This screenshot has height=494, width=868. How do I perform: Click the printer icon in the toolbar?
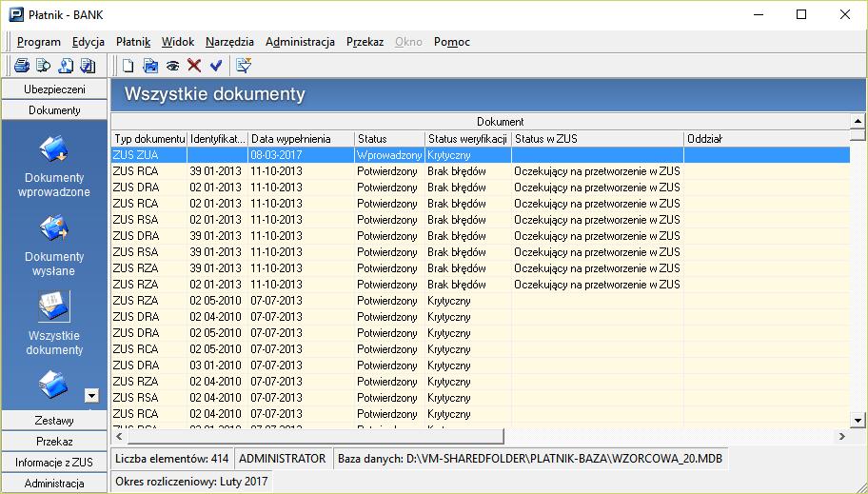(x=22, y=66)
